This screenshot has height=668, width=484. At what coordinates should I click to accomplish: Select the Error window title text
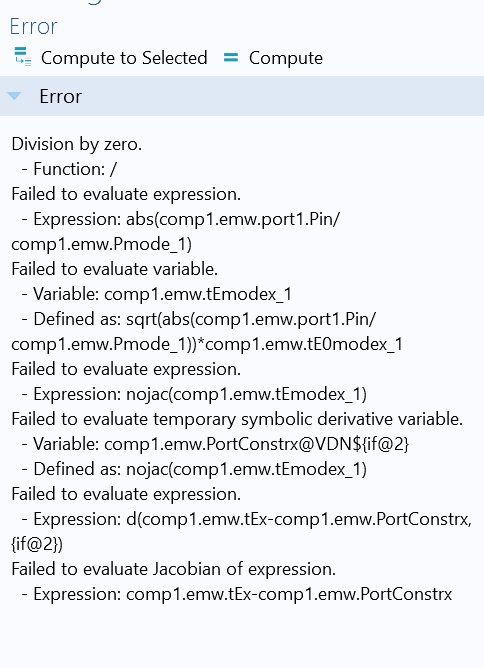pyautogui.click(x=33, y=26)
